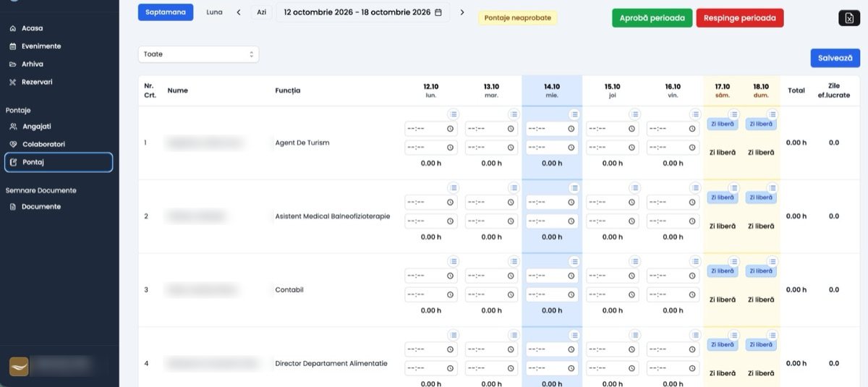Screen dimensions: 868x387
Task: Clock icon in Contabil Friday end time
Action: (x=692, y=294)
